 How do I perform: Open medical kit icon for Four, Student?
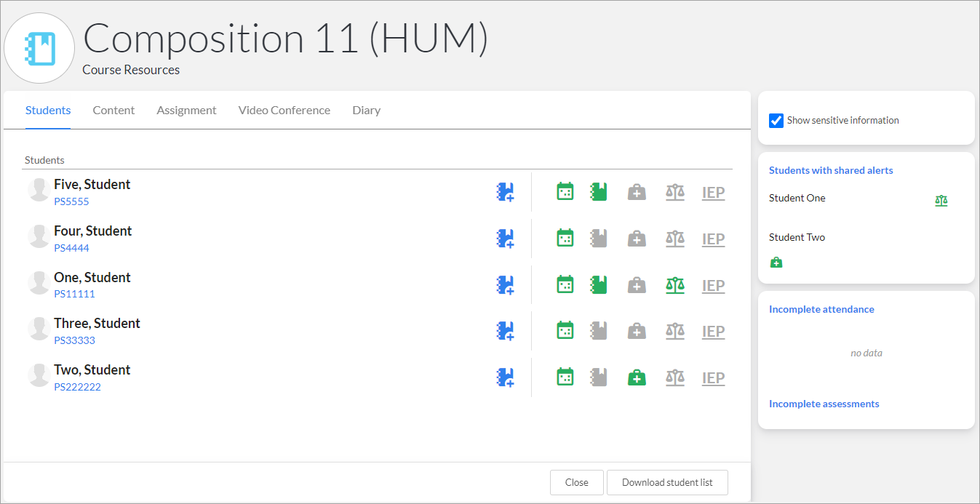click(x=637, y=239)
